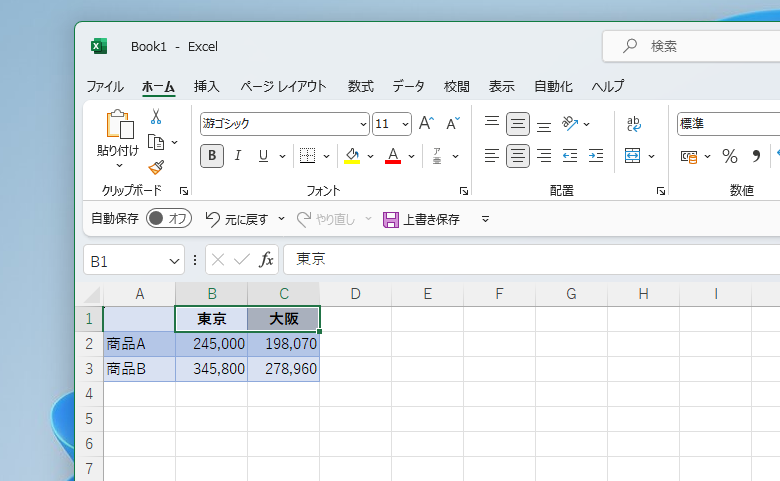This screenshot has height=481, width=780.
Task: Apply comma style
Action: coord(756,157)
